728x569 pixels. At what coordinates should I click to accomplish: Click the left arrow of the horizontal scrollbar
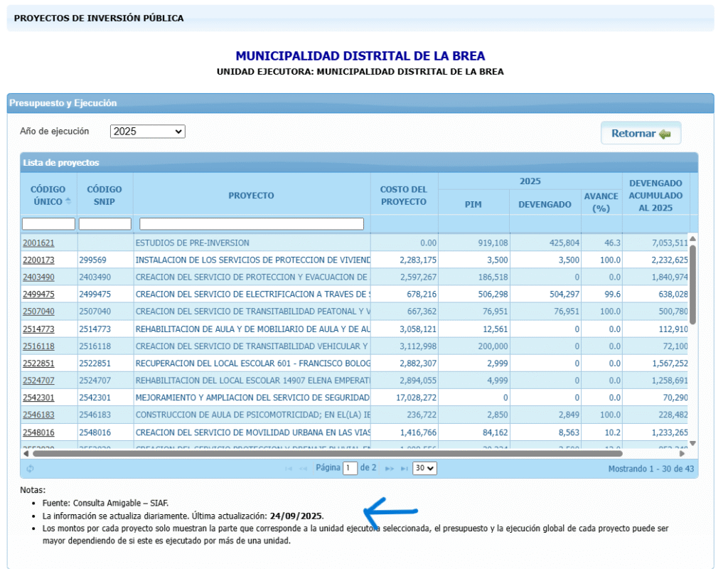click(26, 453)
